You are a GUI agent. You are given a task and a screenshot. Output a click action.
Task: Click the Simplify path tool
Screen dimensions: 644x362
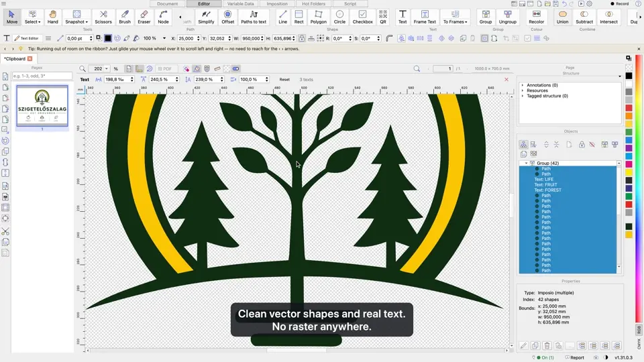tap(206, 17)
